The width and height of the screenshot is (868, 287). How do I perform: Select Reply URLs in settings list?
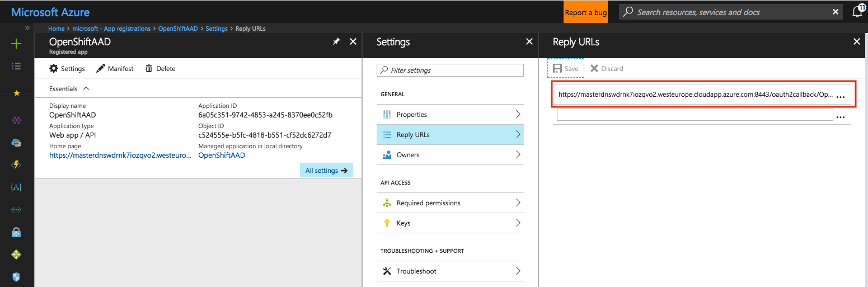point(450,135)
